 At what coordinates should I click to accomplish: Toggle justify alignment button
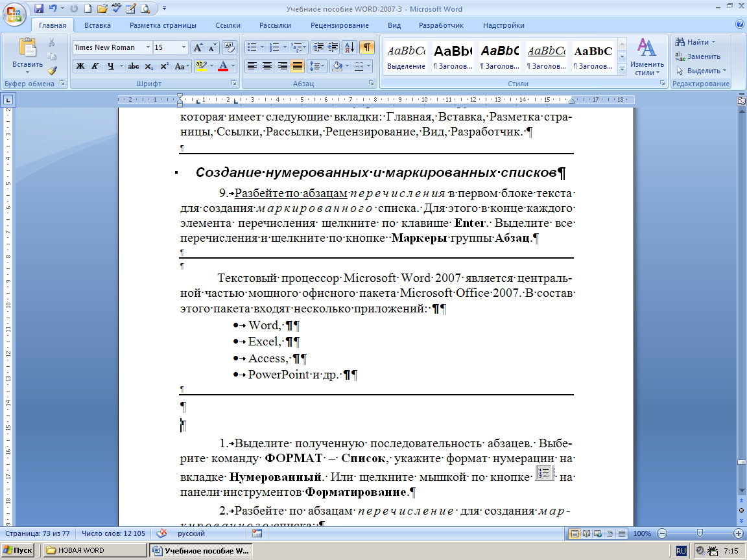[x=297, y=66]
